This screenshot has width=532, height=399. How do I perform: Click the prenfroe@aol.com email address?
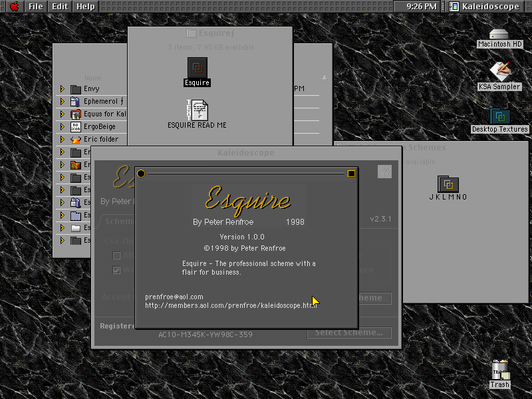coord(174,297)
